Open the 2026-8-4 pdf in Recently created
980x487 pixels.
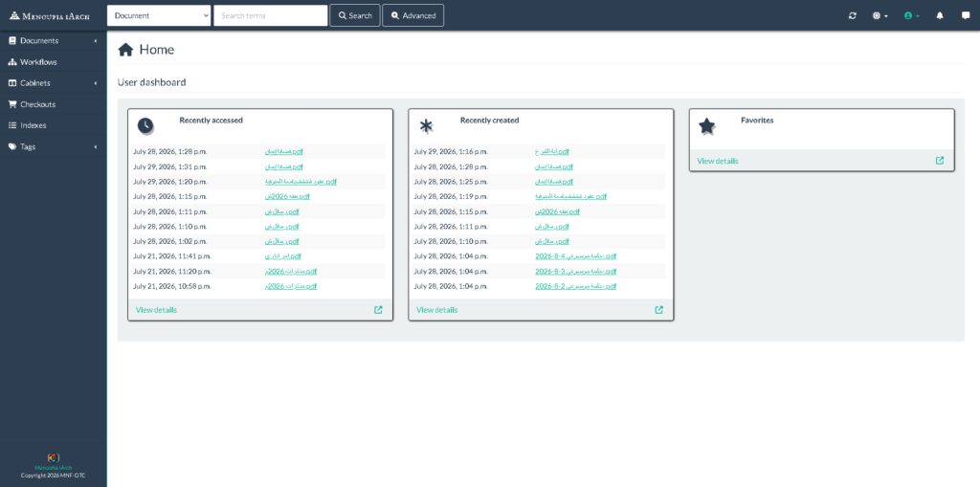pyautogui.click(x=576, y=256)
